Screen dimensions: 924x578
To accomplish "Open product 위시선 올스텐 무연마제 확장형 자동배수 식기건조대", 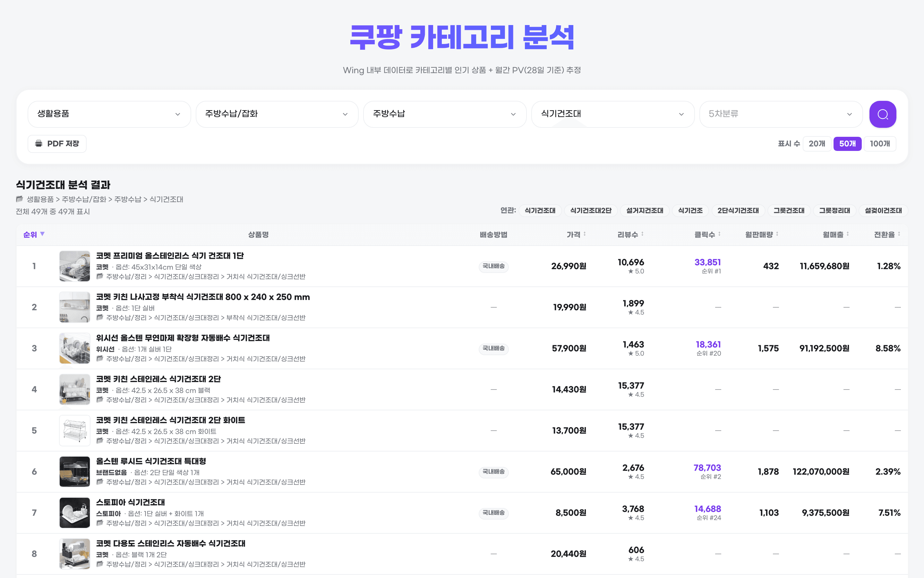I will pyautogui.click(x=183, y=338).
